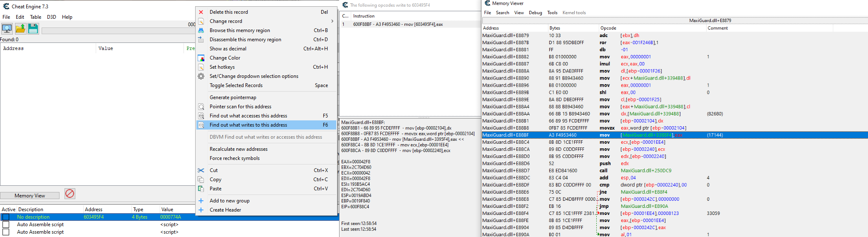
Task: Click the red X beside Delete this record
Action: [201, 12]
